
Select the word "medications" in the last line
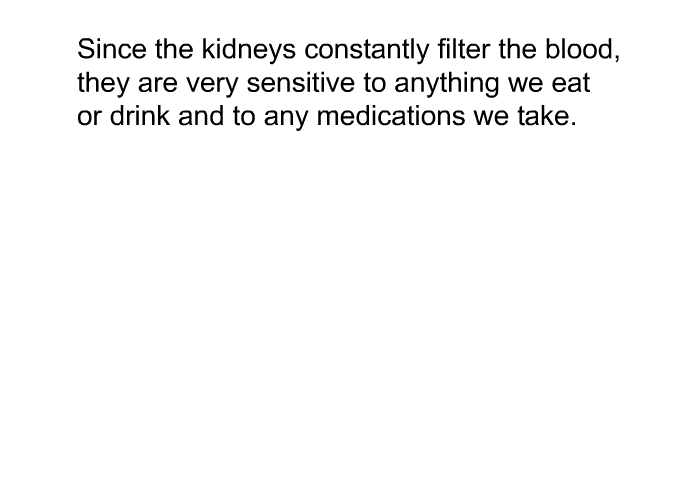point(391,116)
